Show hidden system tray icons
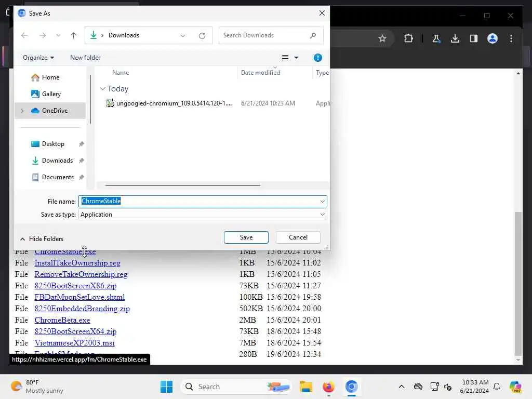Viewport: 532px width, 399px height. click(402, 387)
